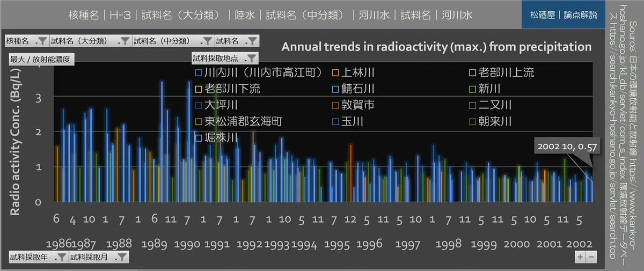Viewport: 644px width, 271px height.
Task: Click year label 1993 on the axis
Action: [x=277, y=245]
